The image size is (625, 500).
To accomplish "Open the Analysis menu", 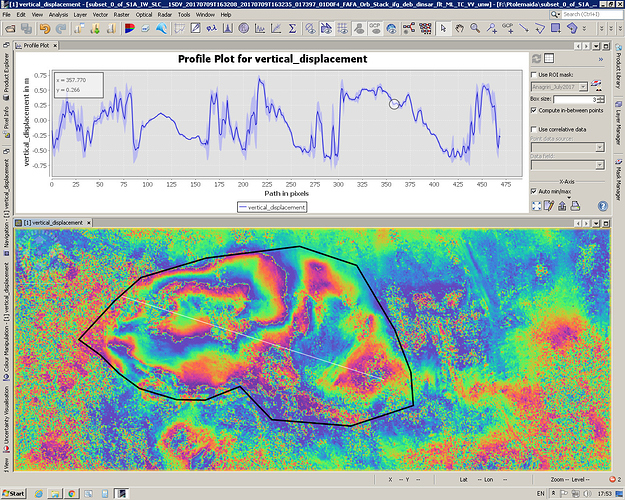I will point(58,15).
